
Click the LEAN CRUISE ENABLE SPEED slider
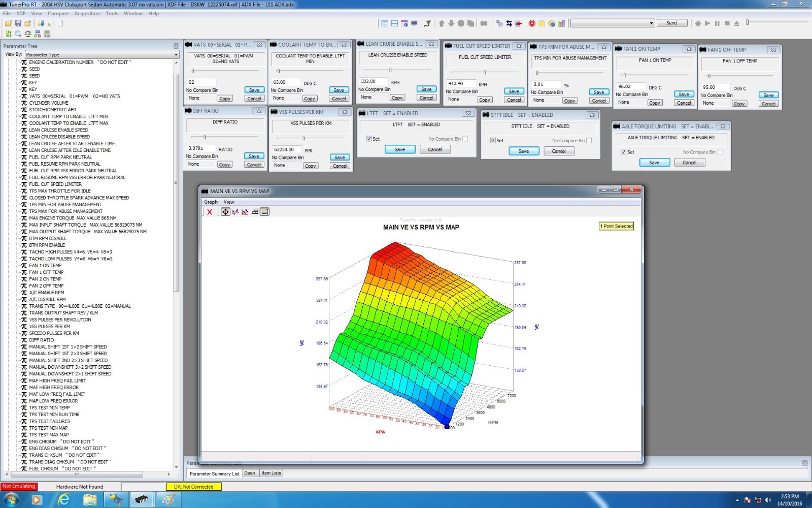coord(398,70)
